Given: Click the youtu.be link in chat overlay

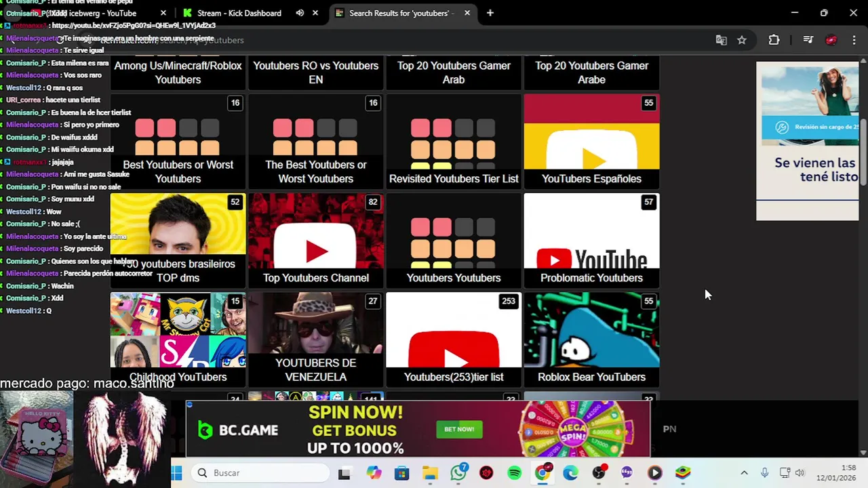Looking at the screenshot, I should click(x=133, y=25).
